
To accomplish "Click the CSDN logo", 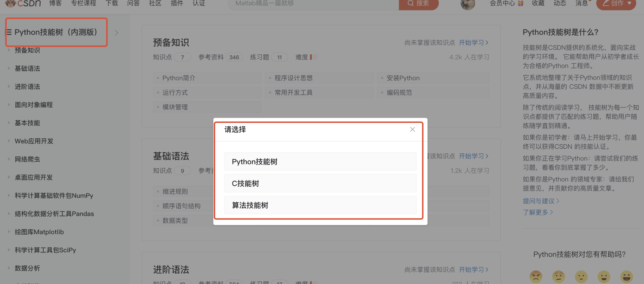I will tap(23, 3).
